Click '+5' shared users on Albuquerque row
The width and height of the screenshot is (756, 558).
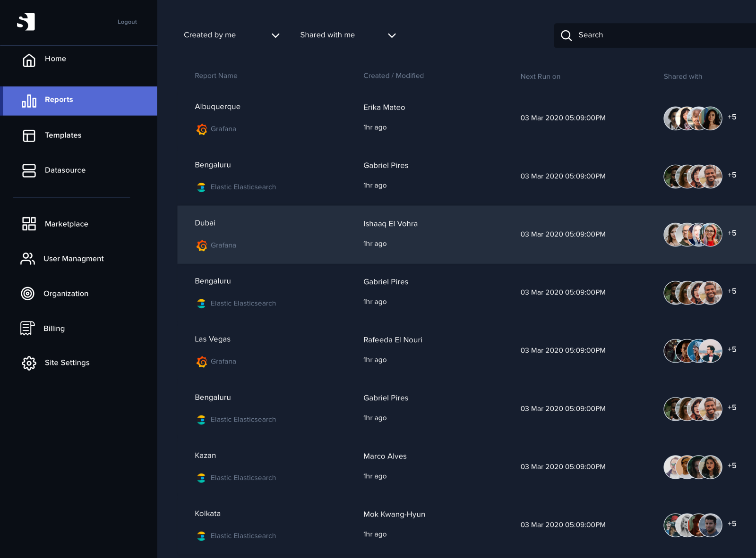(x=732, y=117)
